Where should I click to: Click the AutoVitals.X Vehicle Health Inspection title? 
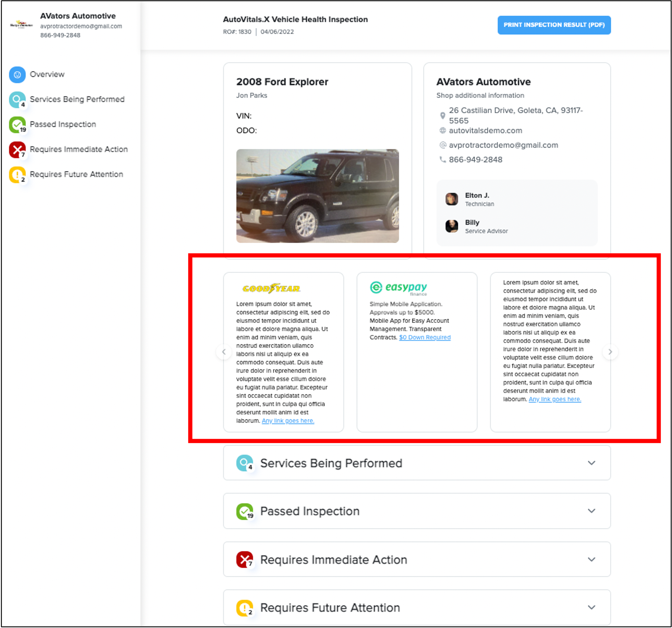(295, 20)
